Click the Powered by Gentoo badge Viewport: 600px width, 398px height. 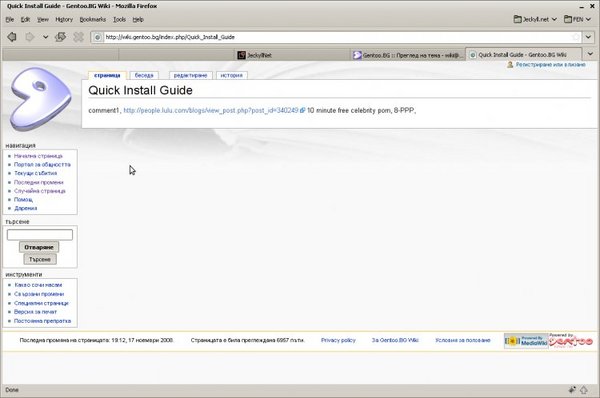coord(571,340)
